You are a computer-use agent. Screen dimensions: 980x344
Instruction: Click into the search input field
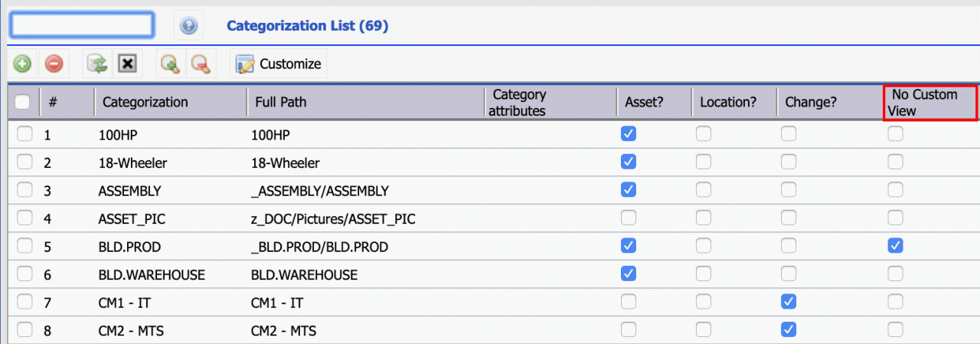82,25
